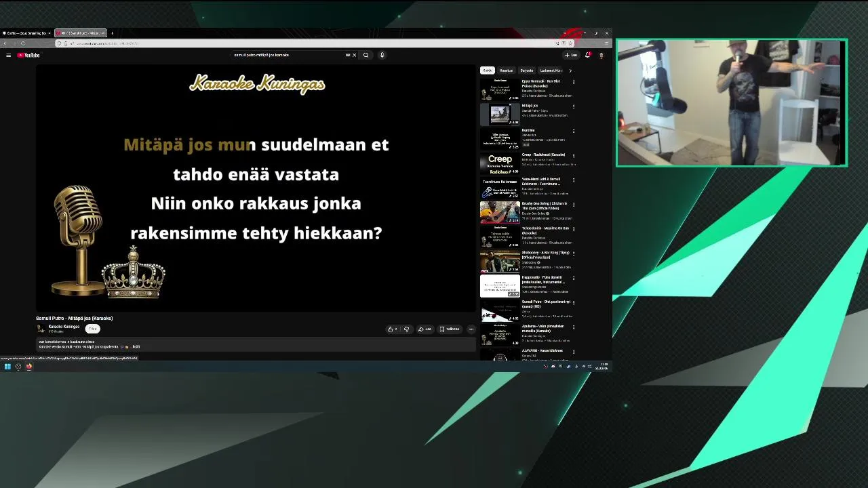Viewport: 868px width, 488px height.
Task: Dislike the video with thumbs down
Action: click(x=406, y=329)
